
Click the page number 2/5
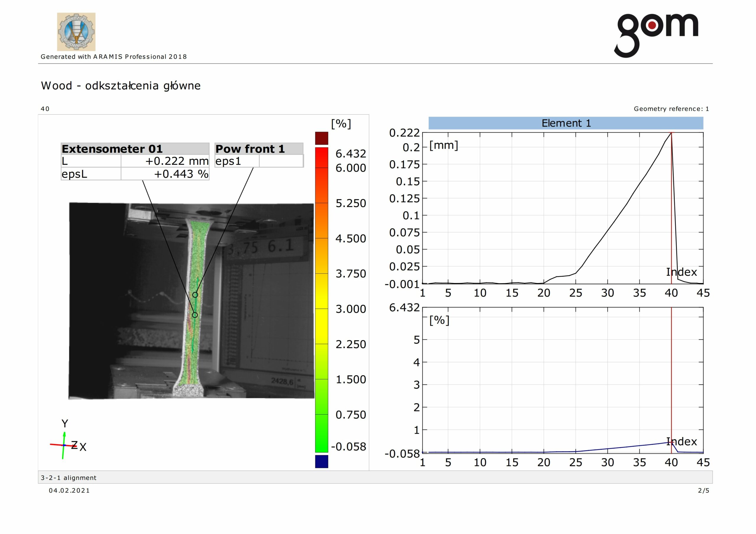pyautogui.click(x=704, y=491)
